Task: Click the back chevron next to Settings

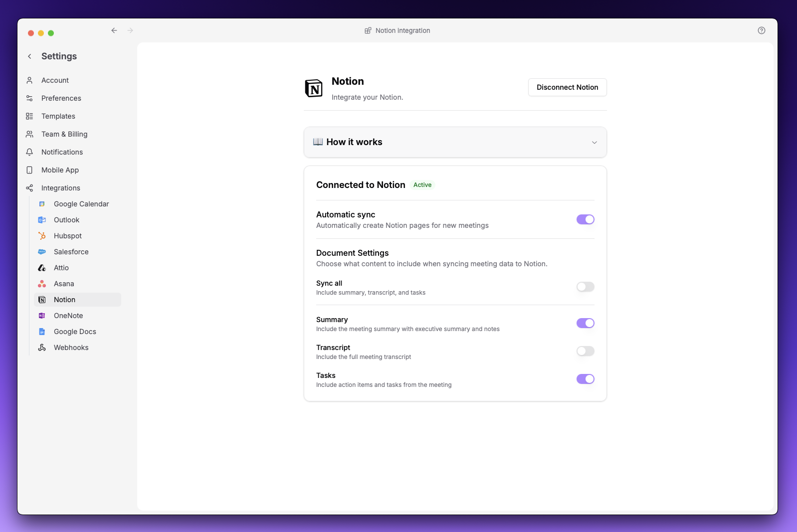Action: click(x=29, y=56)
